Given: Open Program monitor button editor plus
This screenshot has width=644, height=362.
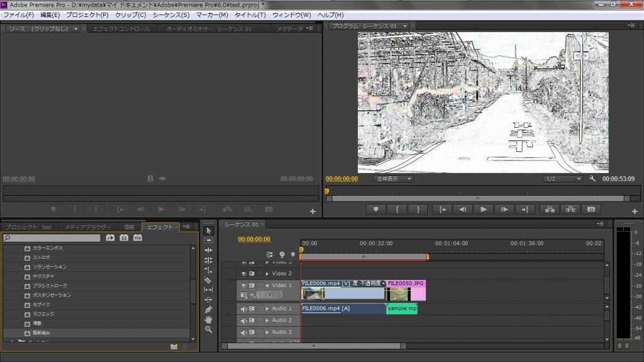Looking at the screenshot, I should pyautogui.click(x=635, y=212).
